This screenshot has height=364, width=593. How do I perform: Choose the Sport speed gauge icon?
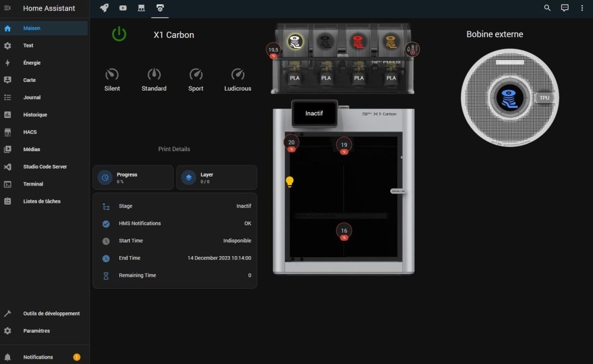[196, 75]
